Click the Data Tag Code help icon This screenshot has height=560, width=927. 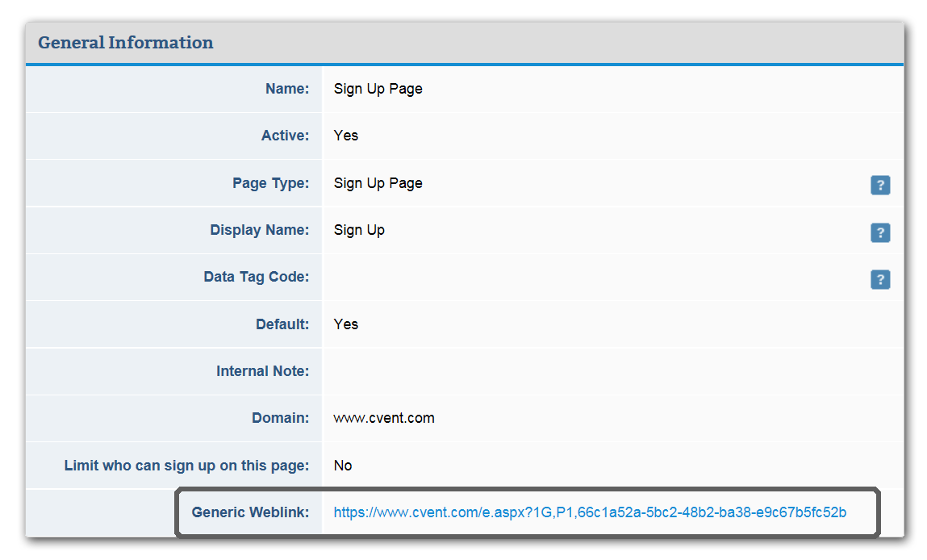(x=880, y=279)
